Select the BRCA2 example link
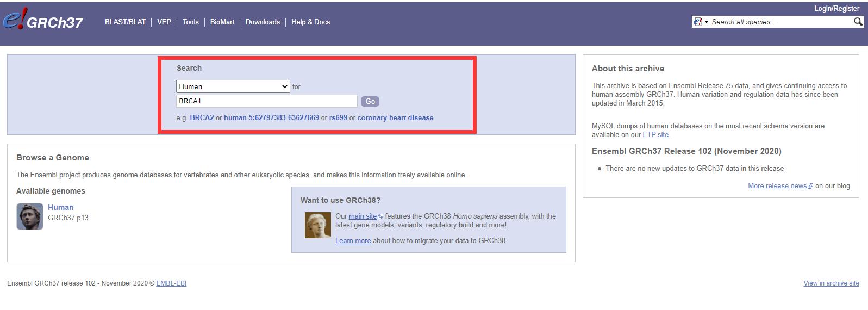Viewport: 868px width, 310px height. (x=202, y=117)
